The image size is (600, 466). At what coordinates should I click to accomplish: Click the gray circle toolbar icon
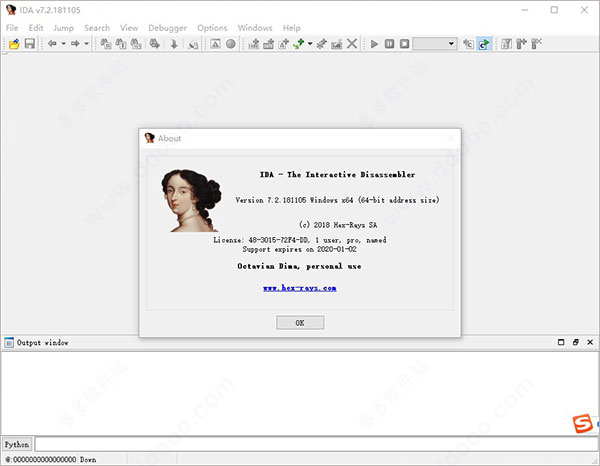(230, 44)
